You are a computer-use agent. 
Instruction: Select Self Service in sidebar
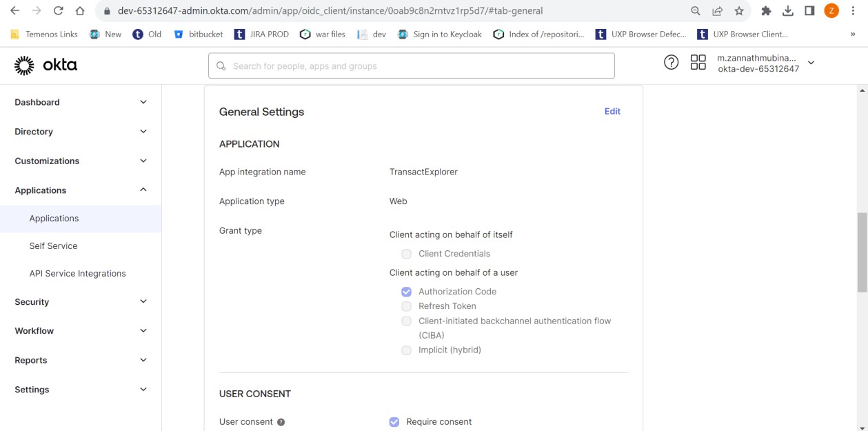coord(53,246)
